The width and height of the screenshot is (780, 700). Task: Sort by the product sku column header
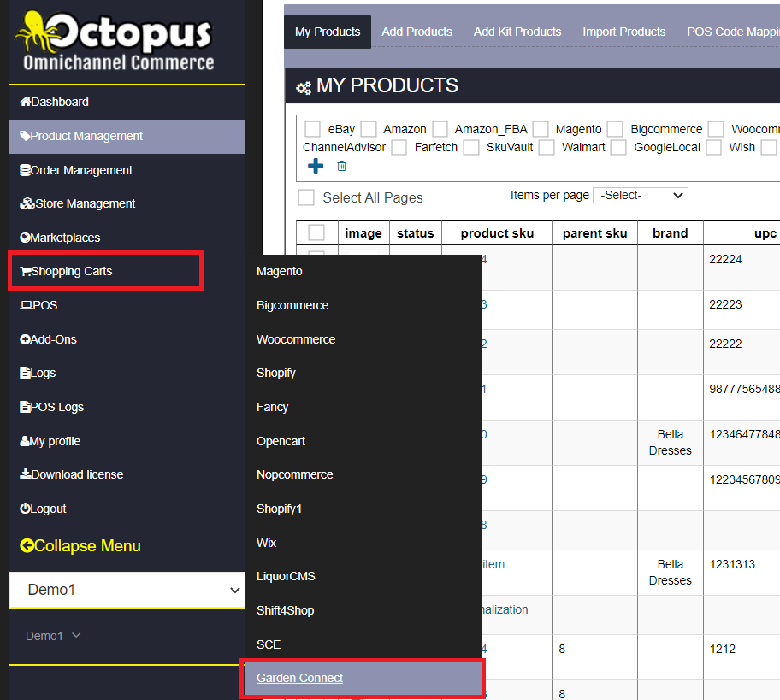pyautogui.click(x=497, y=233)
